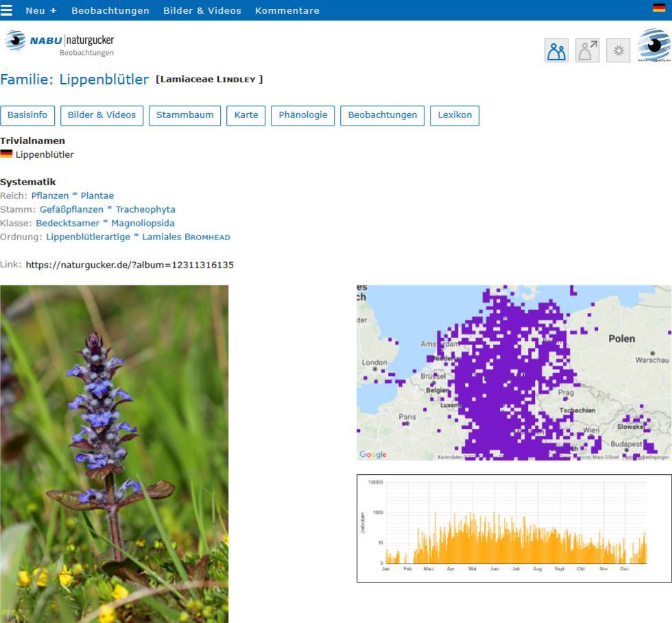Click the NABU naturgucker logo
672x623 pixels.
(x=59, y=43)
